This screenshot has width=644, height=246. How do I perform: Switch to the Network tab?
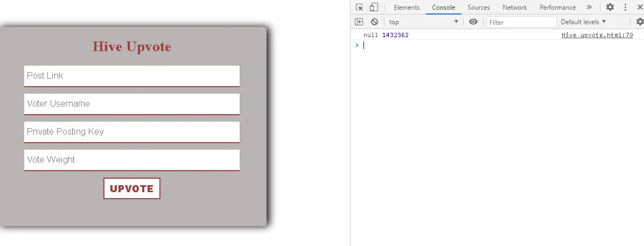coord(515,8)
